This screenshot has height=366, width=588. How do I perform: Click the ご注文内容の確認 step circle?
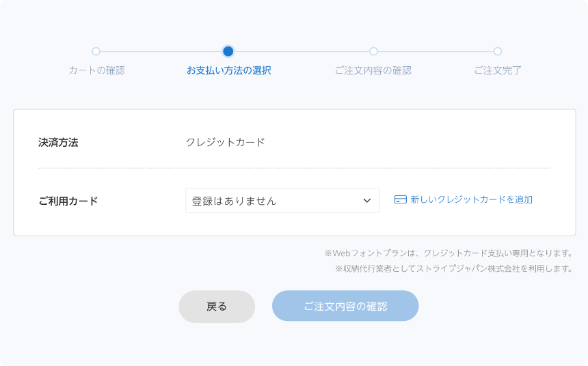[373, 51]
